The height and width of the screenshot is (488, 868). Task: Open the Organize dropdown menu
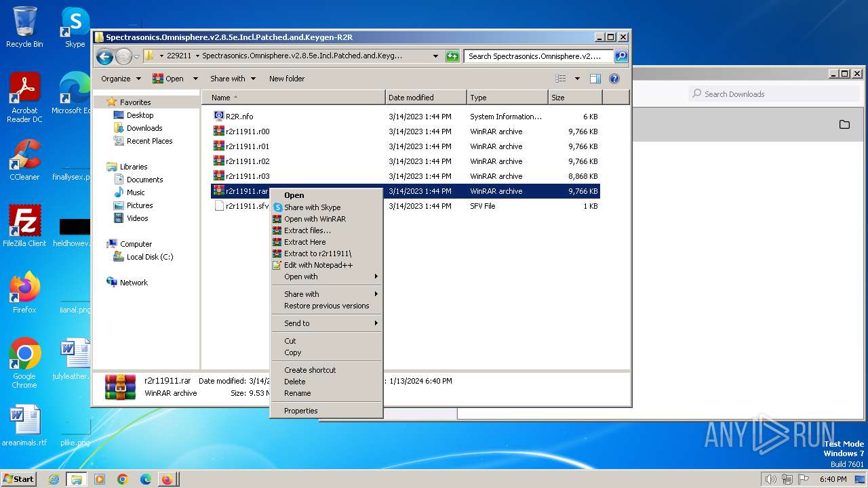coord(121,79)
